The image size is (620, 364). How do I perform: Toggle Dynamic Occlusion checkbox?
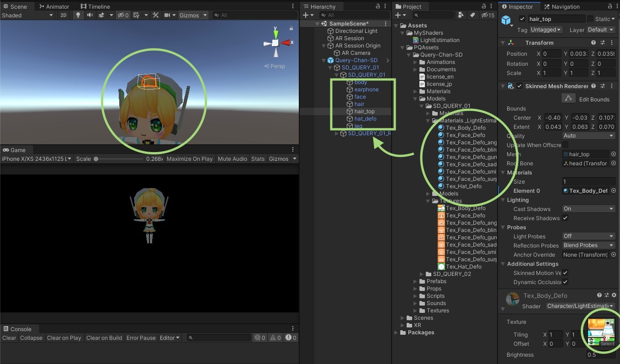(x=565, y=282)
